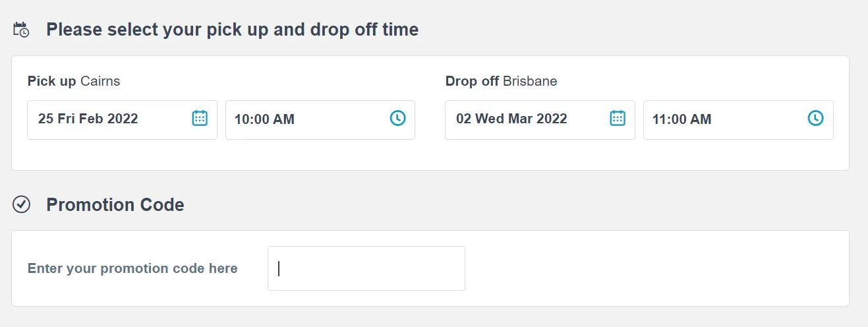Click the checkmark circle icon beside Promotion Code
This screenshot has height=327, width=868.
22,205
